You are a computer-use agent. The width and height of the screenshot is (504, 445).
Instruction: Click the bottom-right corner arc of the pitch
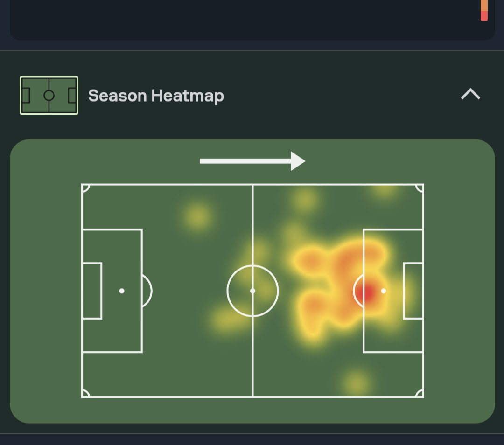tap(420, 394)
